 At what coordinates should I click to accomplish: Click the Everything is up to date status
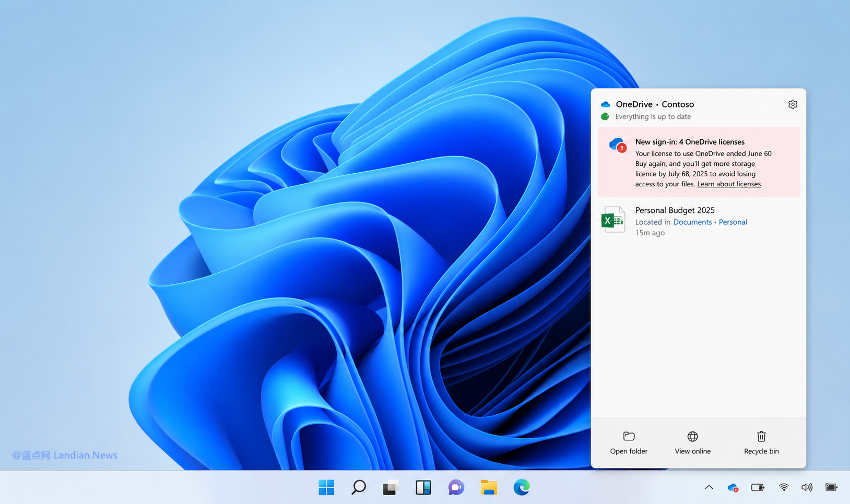pos(653,117)
